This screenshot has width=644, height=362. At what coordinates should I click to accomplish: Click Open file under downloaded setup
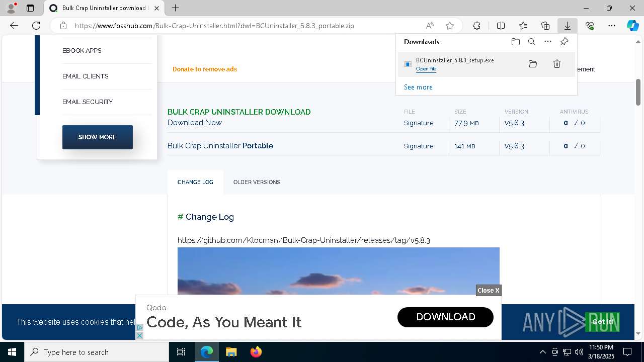(426, 69)
